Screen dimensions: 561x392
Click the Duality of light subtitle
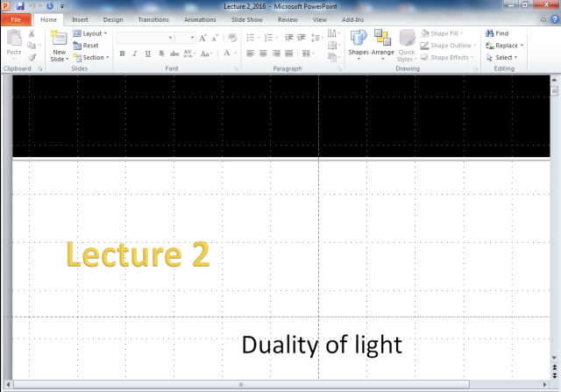click(322, 345)
